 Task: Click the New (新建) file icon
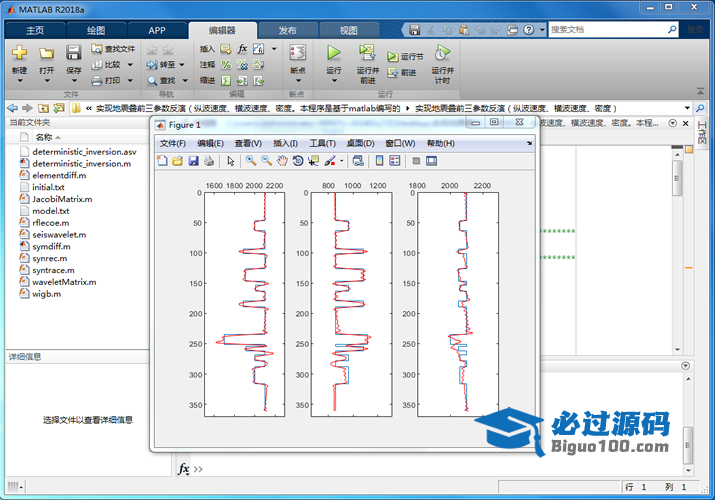point(19,52)
